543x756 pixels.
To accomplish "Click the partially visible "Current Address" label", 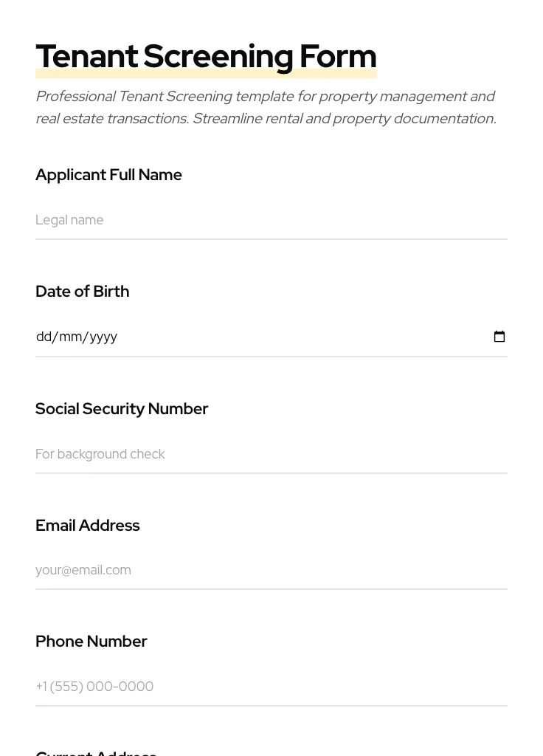I will coord(96,752).
